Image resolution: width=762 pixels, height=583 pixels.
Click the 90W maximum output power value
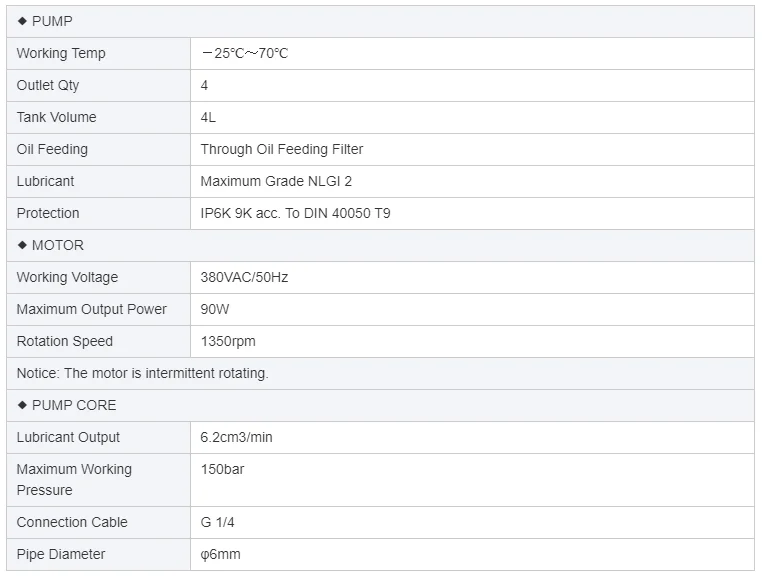point(215,309)
